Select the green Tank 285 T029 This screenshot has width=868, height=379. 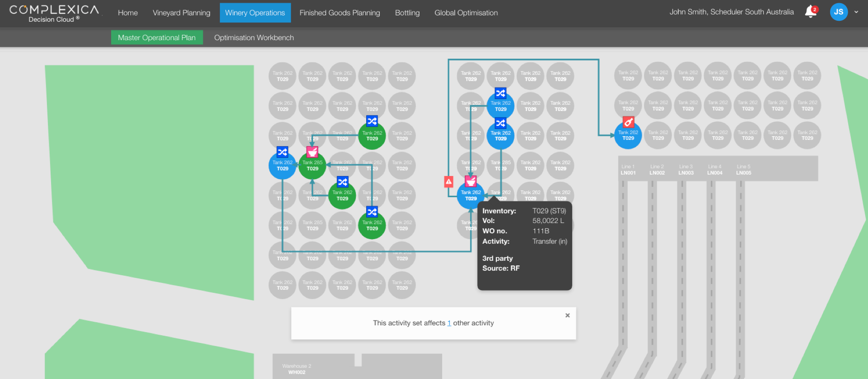pyautogui.click(x=313, y=166)
